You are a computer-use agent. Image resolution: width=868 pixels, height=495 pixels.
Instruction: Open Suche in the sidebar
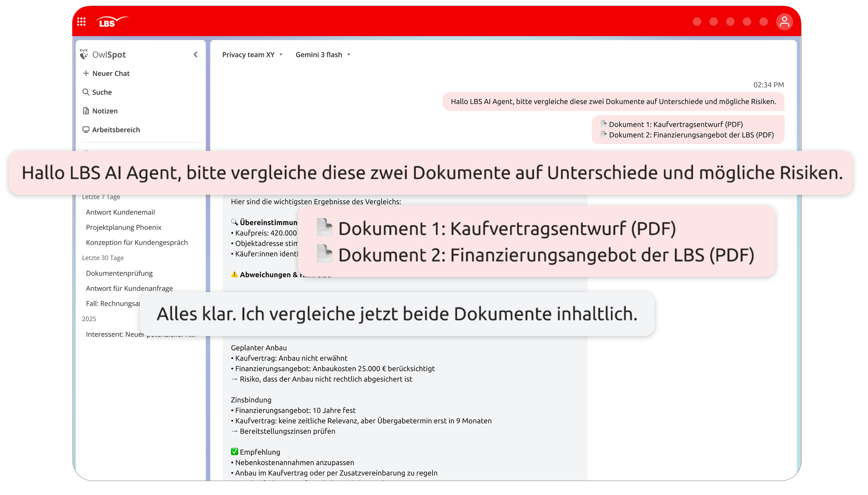pos(97,92)
